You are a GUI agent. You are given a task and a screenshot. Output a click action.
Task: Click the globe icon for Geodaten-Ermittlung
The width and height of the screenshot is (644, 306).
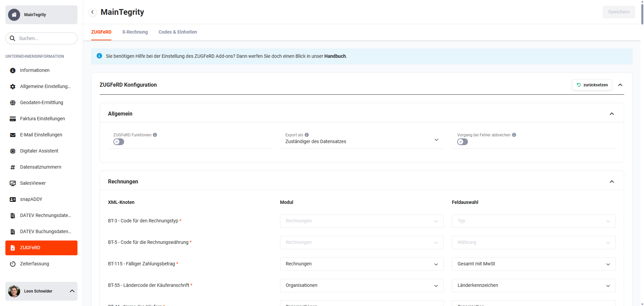[x=13, y=103]
